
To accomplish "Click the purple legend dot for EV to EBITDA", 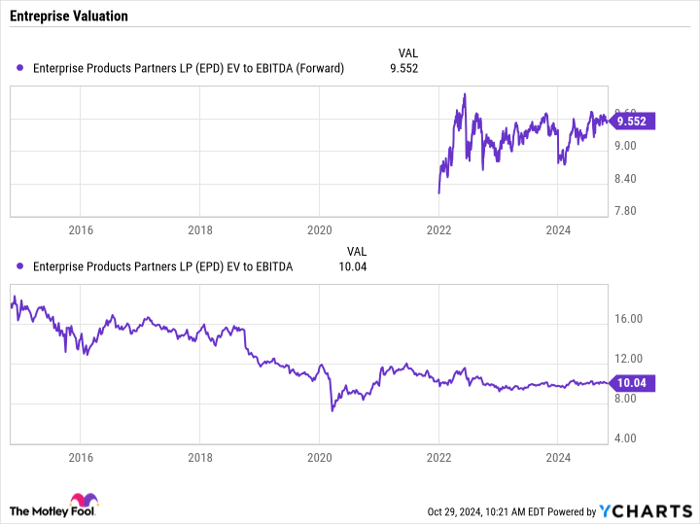I will point(20,266).
